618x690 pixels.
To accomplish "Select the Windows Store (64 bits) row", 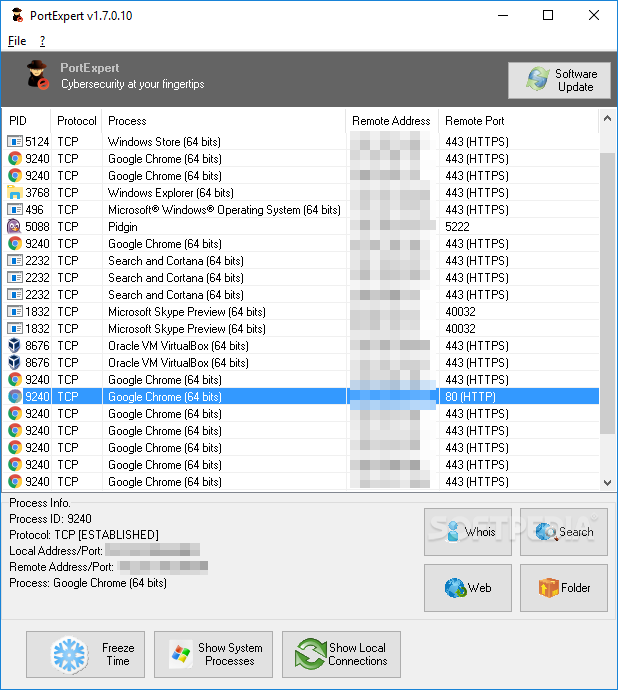I will coord(301,142).
